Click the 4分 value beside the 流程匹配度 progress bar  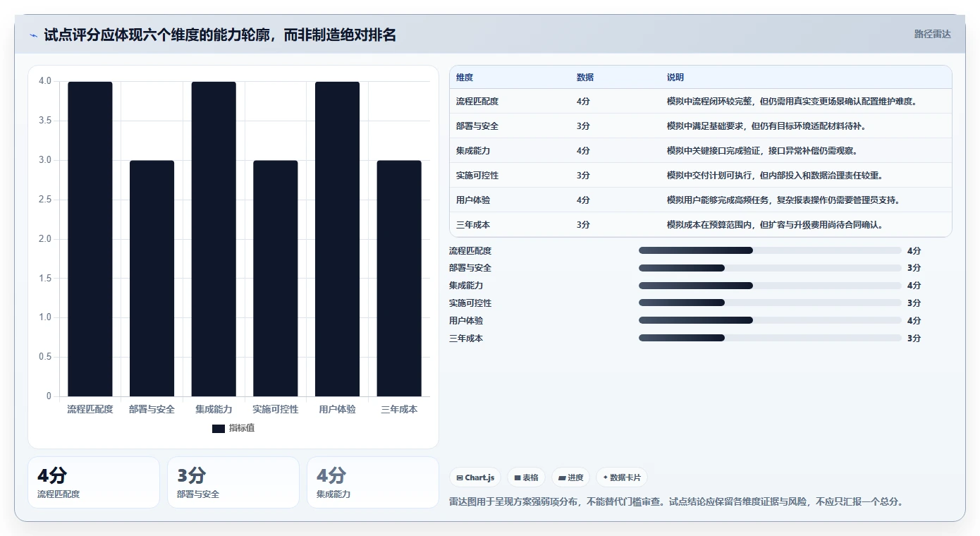click(914, 250)
